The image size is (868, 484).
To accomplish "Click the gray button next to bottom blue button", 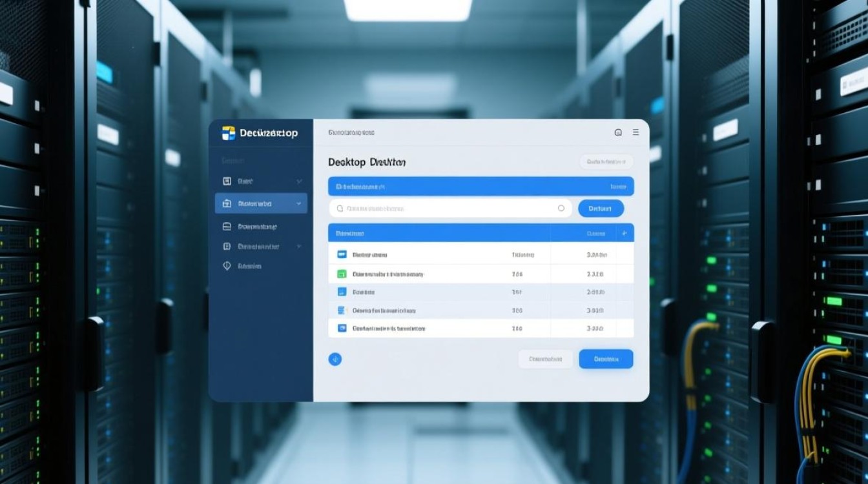I will coord(545,359).
